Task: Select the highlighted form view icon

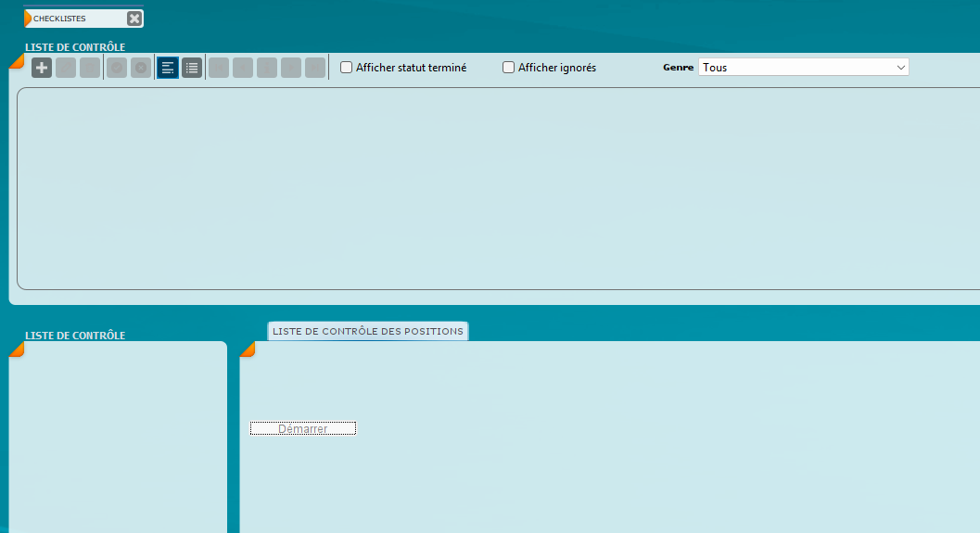Action: [x=168, y=68]
